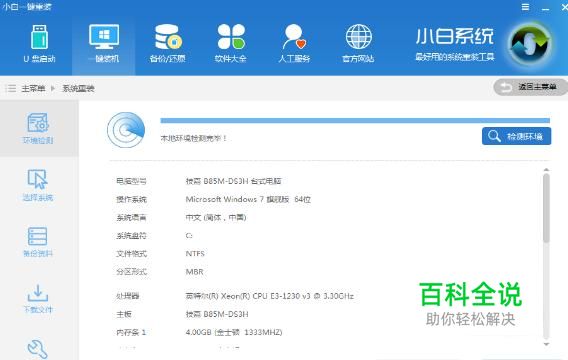Click the scrollbar up arrow

pyautogui.click(x=546, y=169)
